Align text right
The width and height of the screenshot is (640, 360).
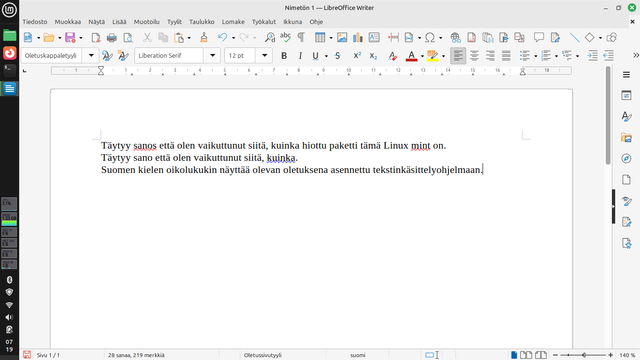[490, 56]
